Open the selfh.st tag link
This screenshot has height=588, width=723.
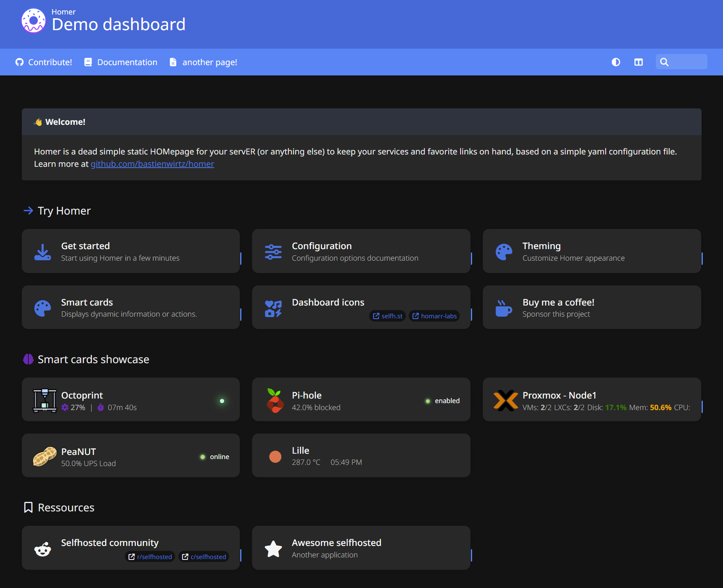(387, 316)
